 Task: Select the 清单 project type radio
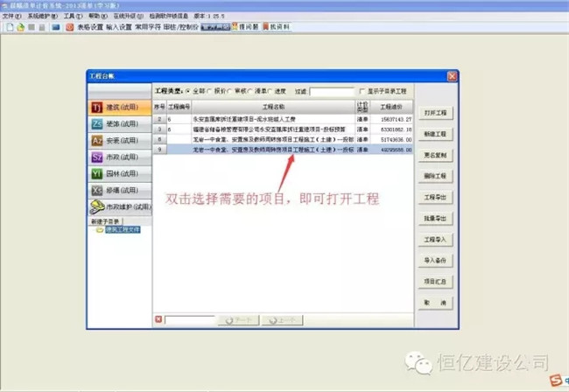coord(250,91)
